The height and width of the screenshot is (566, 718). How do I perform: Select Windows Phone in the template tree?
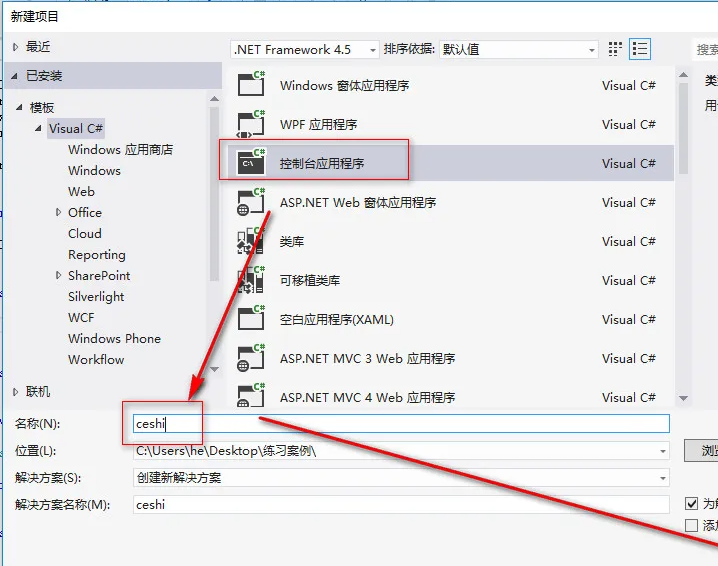pos(114,338)
